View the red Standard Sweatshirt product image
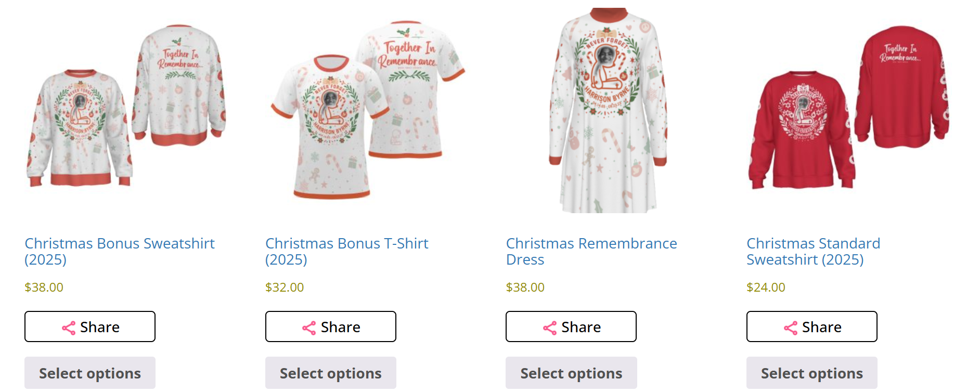This screenshot has width=980, height=392. pyautogui.click(x=848, y=109)
